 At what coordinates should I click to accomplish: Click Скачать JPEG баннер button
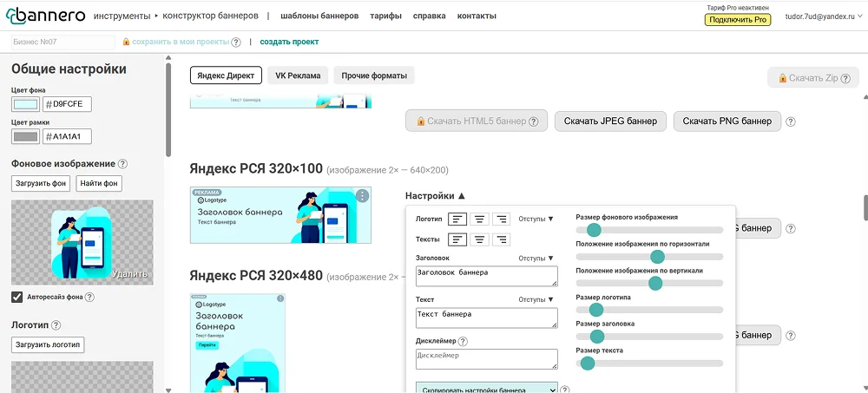610,121
